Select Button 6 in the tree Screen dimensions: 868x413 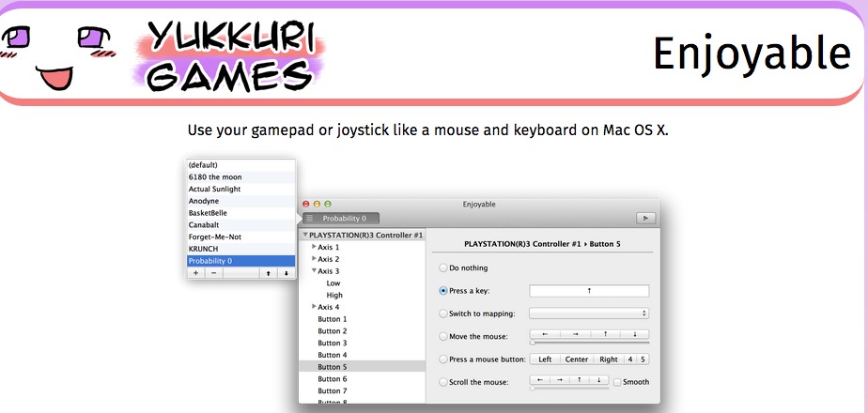333,379
